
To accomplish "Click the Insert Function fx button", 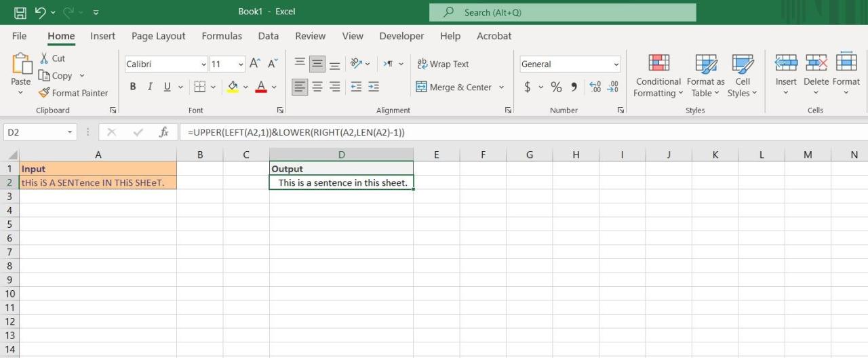I will [163, 132].
